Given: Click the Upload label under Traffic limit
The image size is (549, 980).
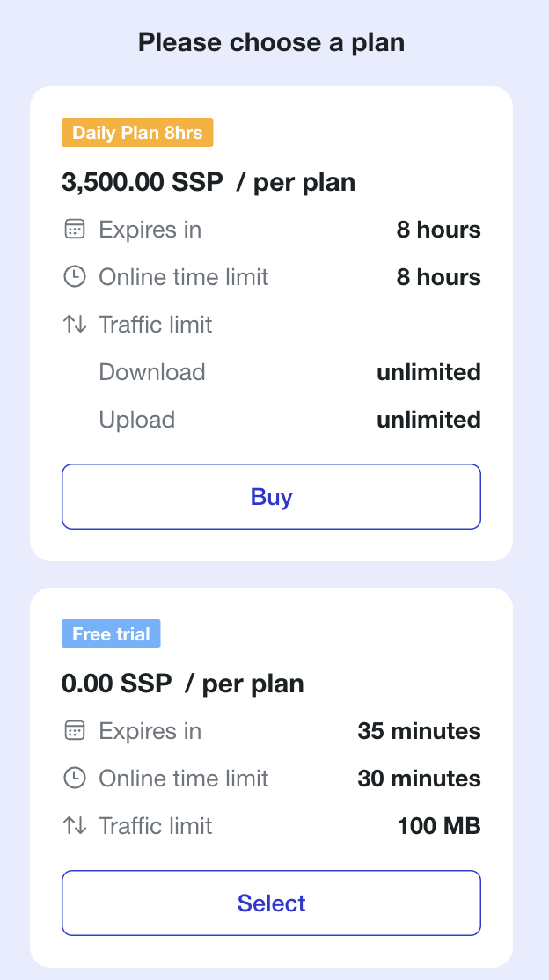Looking at the screenshot, I should pos(137,420).
